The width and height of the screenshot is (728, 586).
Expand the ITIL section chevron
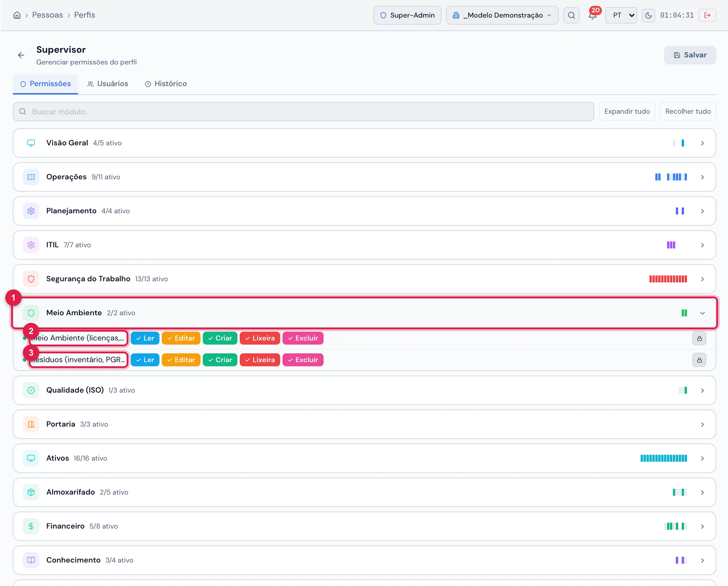(x=702, y=245)
